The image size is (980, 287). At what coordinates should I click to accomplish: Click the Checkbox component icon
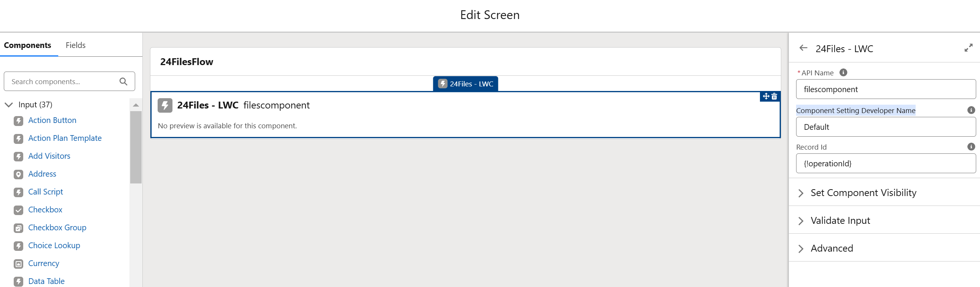(x=18, y=210)
